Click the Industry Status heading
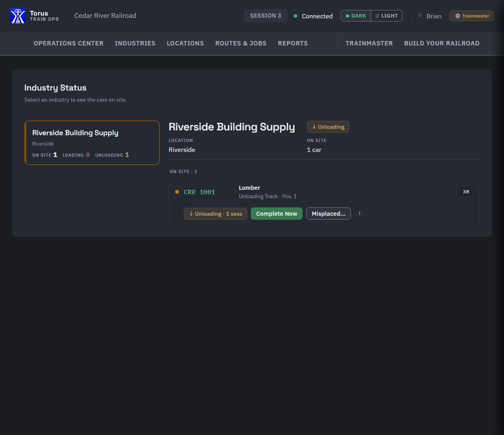Image resolution: width=504 pixels, height=435 pixels. tap(55, 88)
